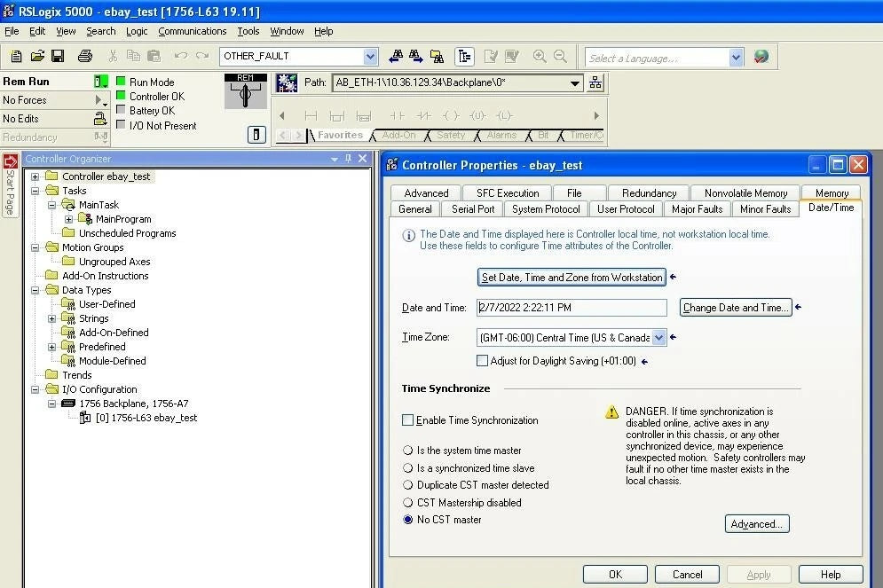Pin the Controller Organizer panel

pyautogui.click(x=348, y=159)
